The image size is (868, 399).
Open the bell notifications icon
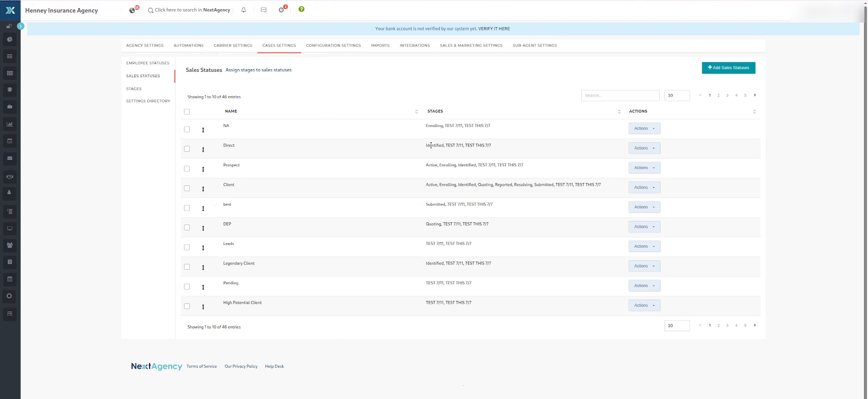tap(244, 10)
